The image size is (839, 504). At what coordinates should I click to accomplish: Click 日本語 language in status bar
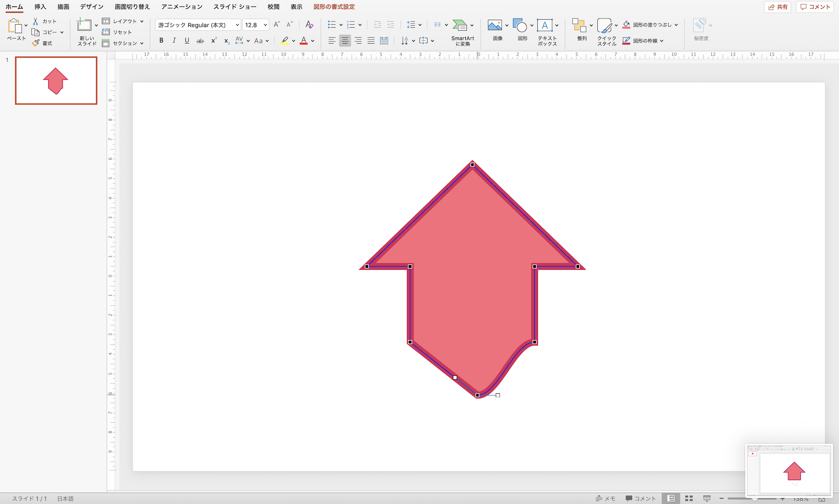[x=65, y=499]
